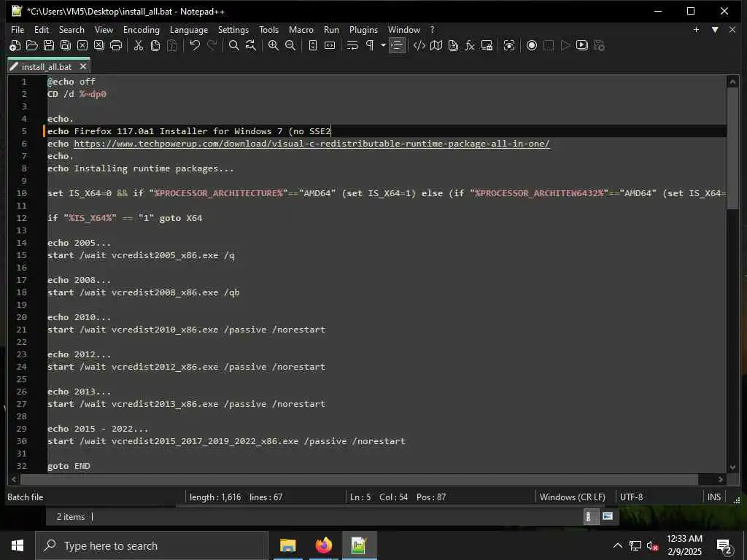This screenshot has width=747, height=560.
Task: Click the Print toolbar icon
Action: (x=116, y=46)
